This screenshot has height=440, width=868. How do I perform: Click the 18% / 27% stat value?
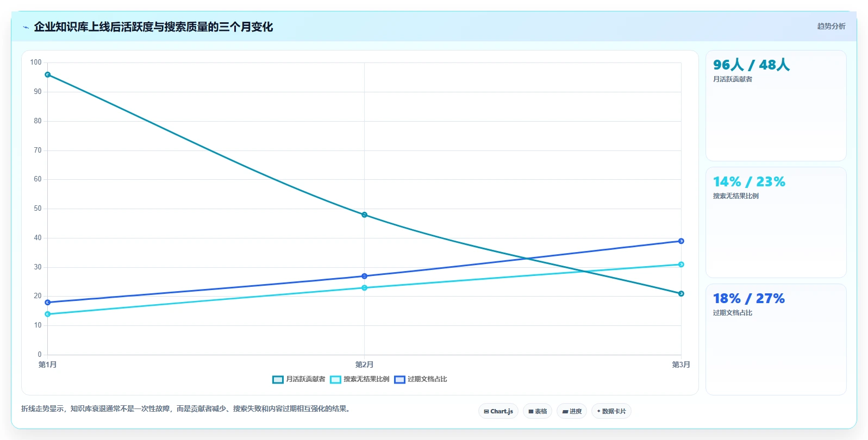pyautogui.click(x=749, y=299)
